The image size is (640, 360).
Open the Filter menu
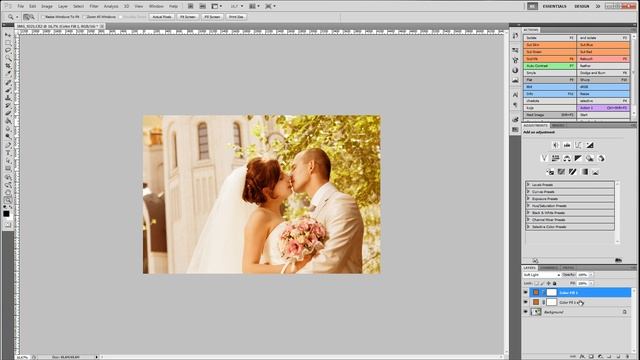click(94, 6)
